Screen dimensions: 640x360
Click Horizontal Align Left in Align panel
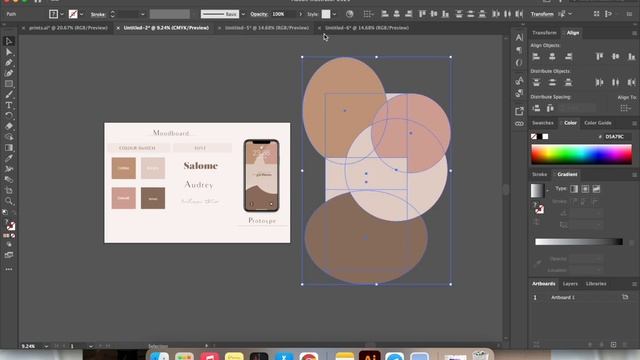[x=536, y=56]
